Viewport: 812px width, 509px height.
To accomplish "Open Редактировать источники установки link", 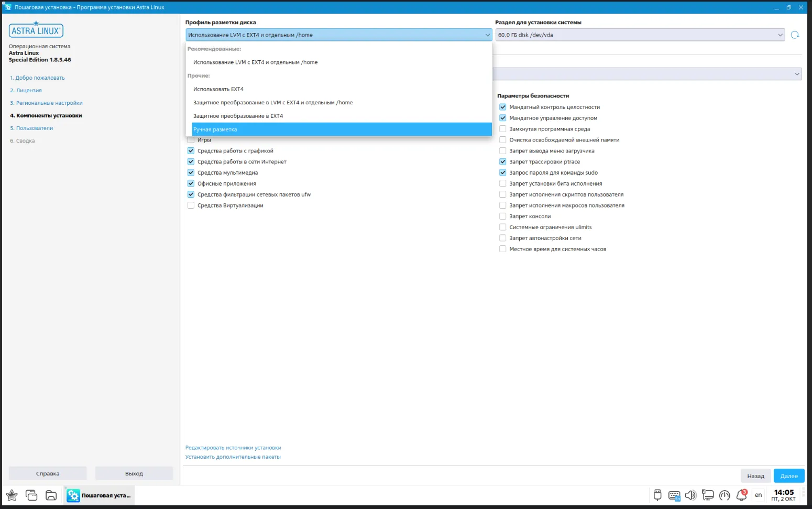I will coord(233,448).
